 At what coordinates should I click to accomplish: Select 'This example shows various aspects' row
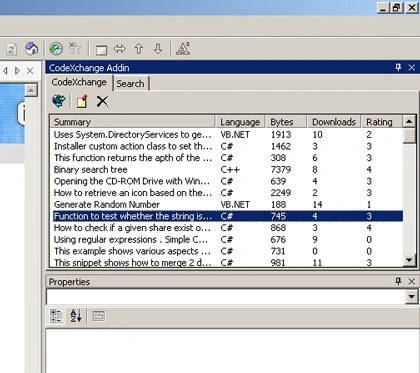tap(227, 251)
